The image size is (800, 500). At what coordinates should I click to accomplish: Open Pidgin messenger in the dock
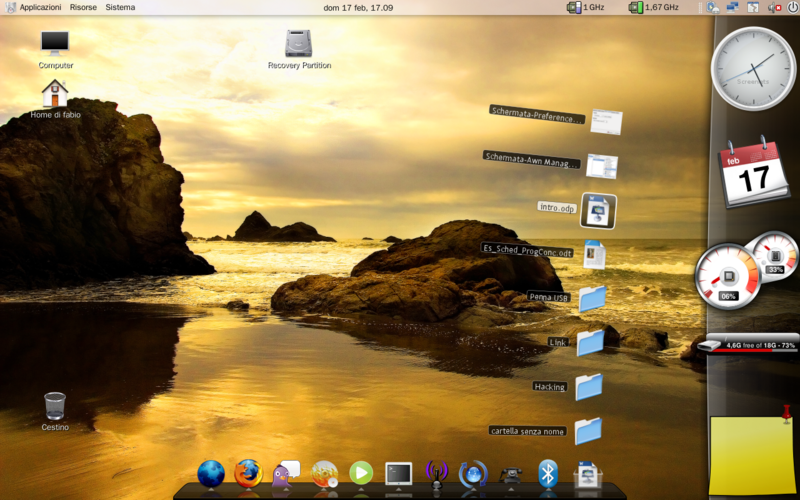click(x=286, y=472)
